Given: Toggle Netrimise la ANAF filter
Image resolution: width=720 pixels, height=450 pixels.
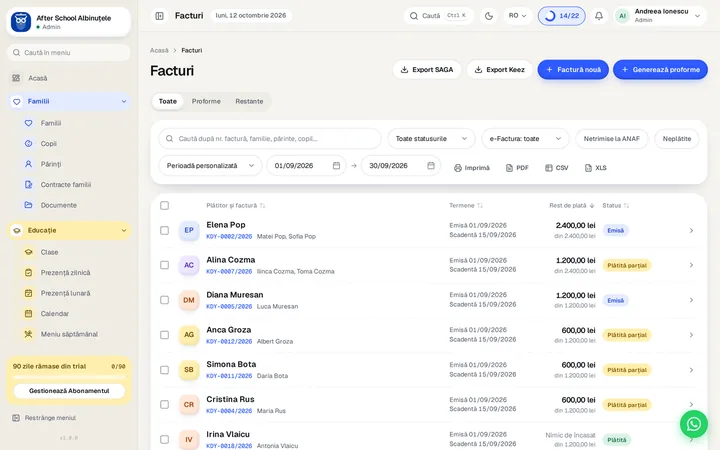Looking at the screenshot, I should [612, 139].
